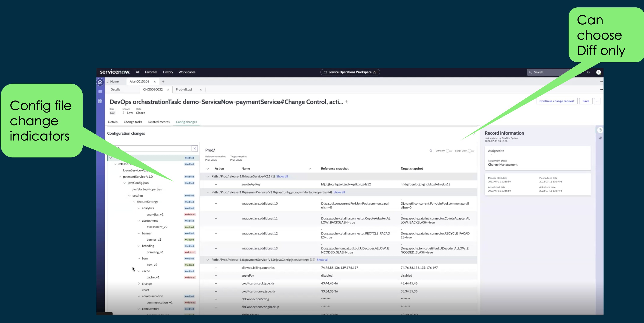Collapse the logonService-V2.1 path group

pyautogui.click(x=208, y=176)
